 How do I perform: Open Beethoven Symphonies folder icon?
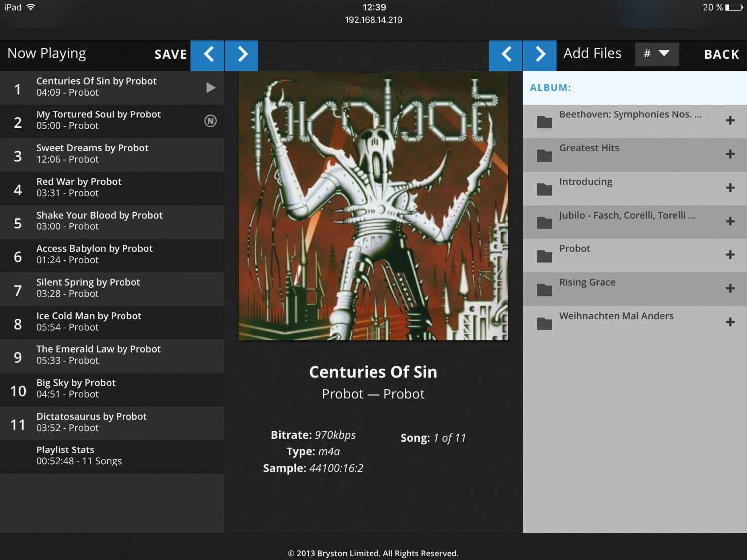[545, 122]
